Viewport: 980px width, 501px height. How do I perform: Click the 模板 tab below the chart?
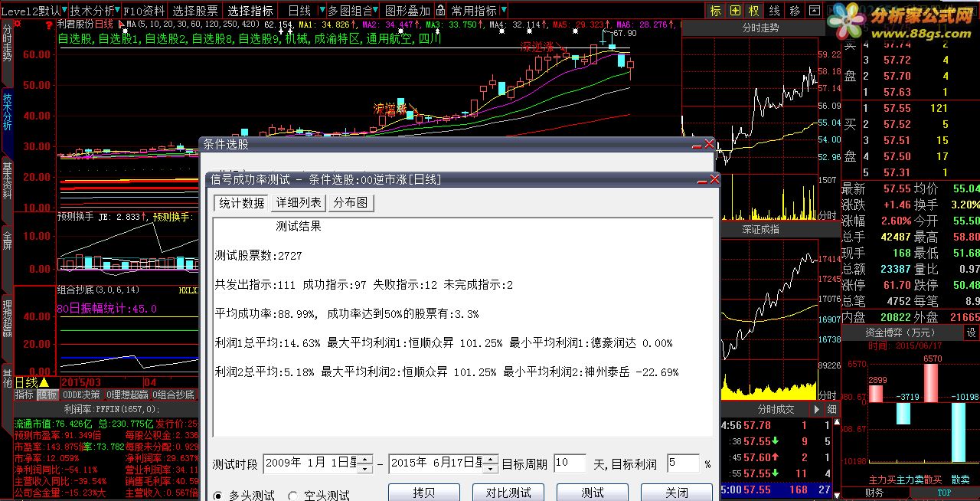(x=47, y=395)
